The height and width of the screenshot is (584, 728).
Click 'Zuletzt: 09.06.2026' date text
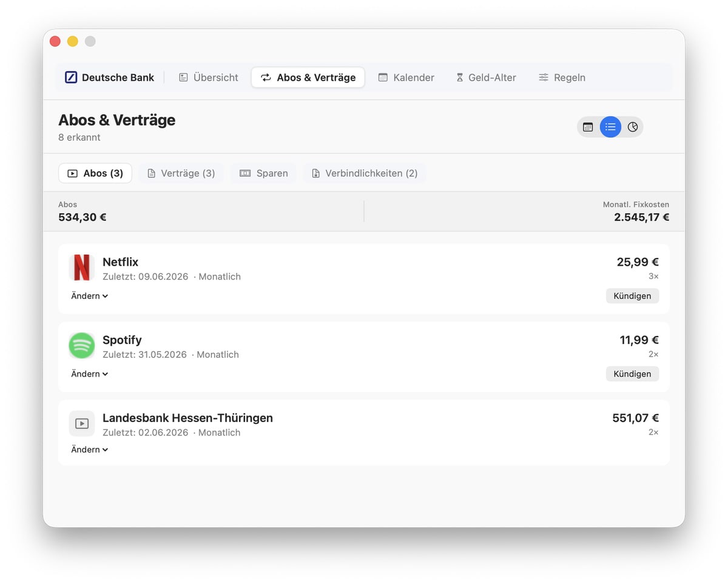(x=146, y=277)
